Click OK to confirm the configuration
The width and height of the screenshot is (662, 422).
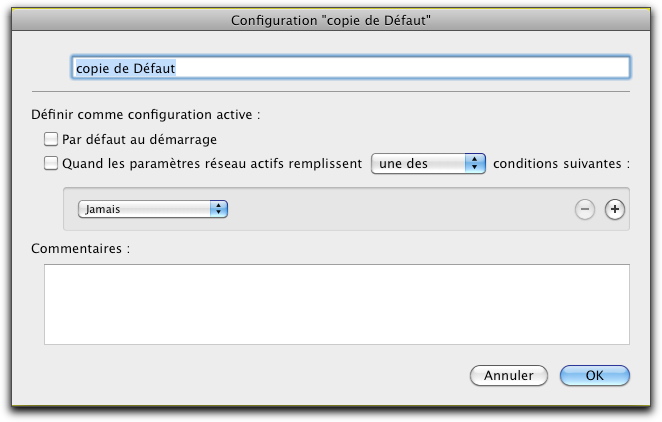tap(594, 375)
